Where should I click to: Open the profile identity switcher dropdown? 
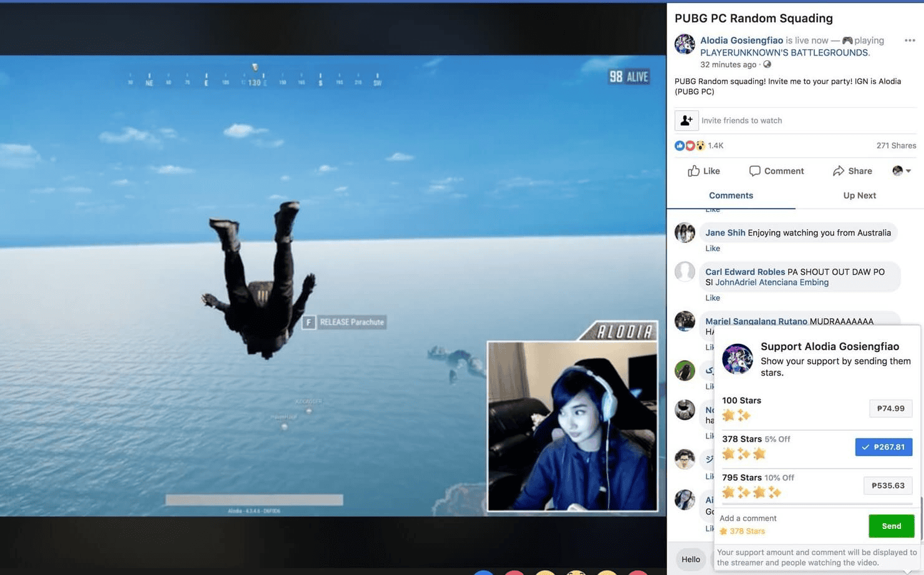pyautogui.click(x=902, y=171)
